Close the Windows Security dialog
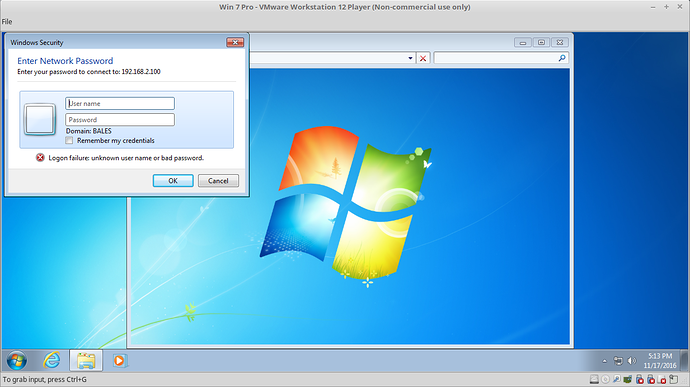 coord(235,42)
